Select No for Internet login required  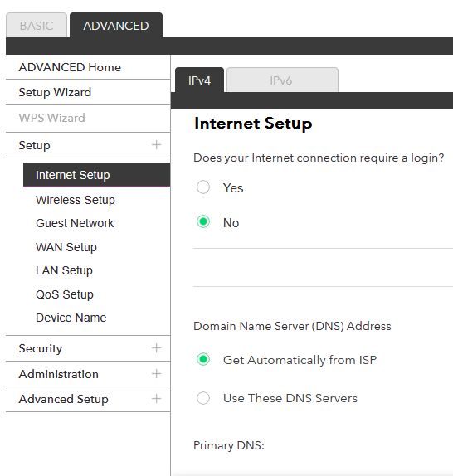point(203,221)
